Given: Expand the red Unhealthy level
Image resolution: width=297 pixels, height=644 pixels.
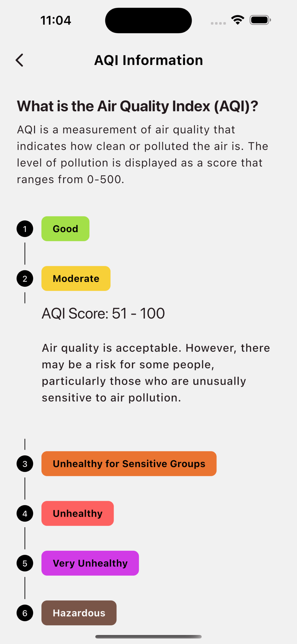Looking at the screenshot, I should (77, 513).
